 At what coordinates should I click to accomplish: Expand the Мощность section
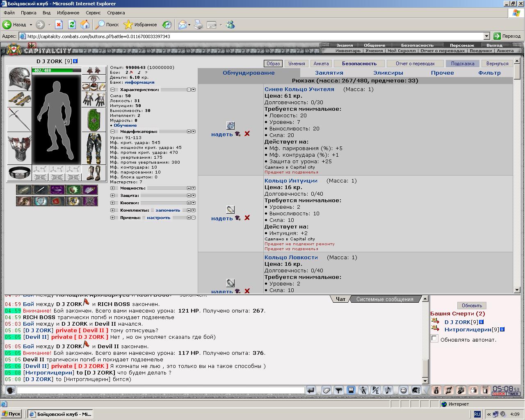[x=112, y=188]
